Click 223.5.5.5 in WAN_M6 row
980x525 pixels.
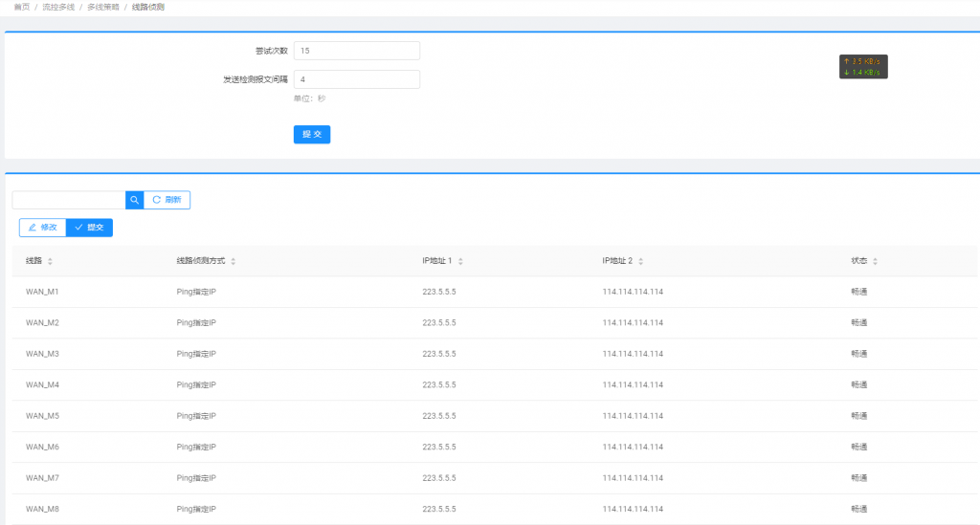pos(438,447)
